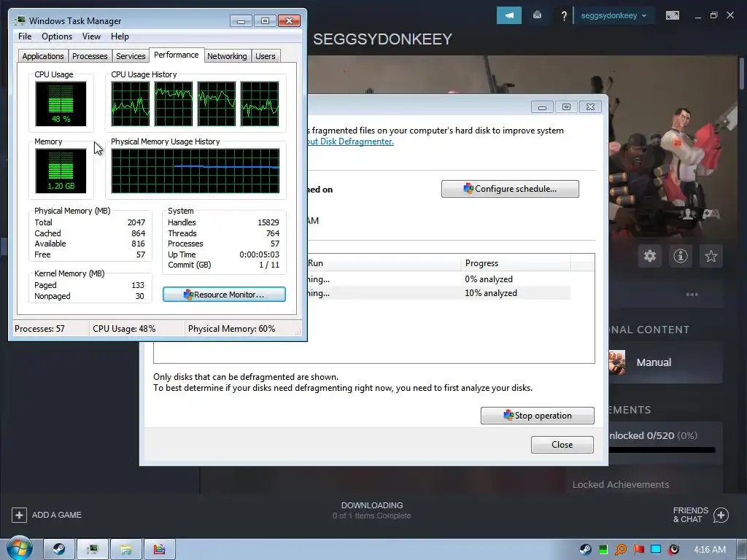This screenshot has height=560, width=747.
Task: Switch to Task Manager taskbar button
Action: click(x=93, y=549)
